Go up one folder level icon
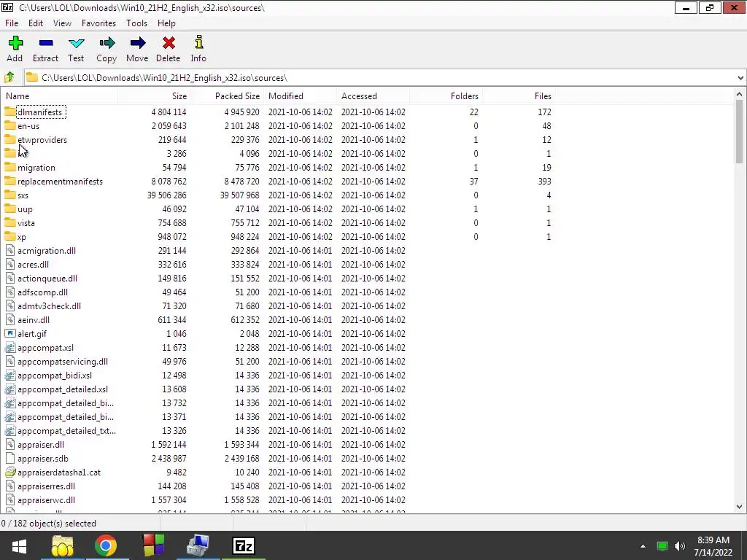 coord(9,77)
